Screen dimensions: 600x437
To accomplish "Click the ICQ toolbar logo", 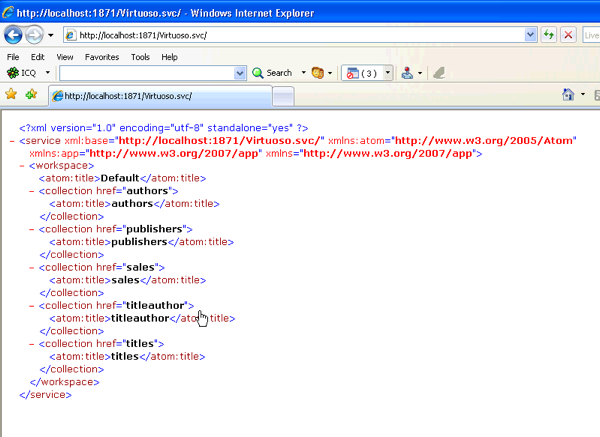I will [x=12, y=73].
